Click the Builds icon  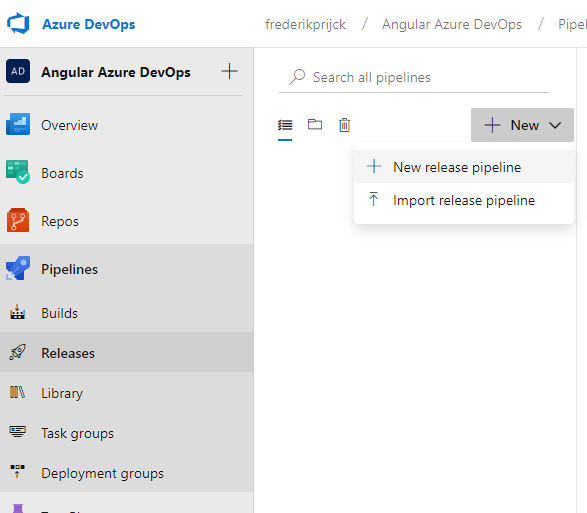click(17, 312)
